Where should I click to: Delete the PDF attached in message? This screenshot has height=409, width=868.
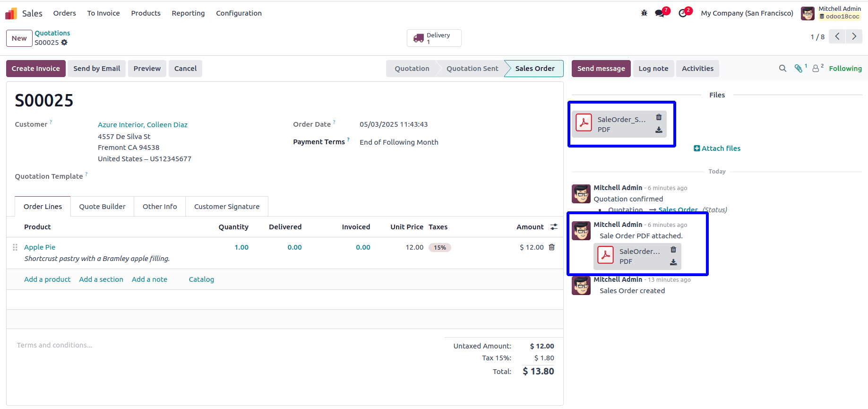click(673, 249)
